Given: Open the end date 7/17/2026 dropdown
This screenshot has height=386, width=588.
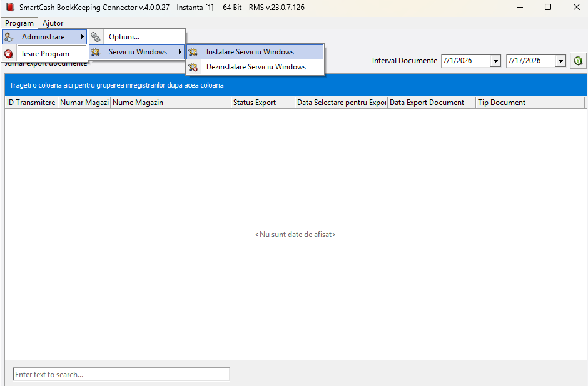Looking at the screenshot, I should click(560, 61).
